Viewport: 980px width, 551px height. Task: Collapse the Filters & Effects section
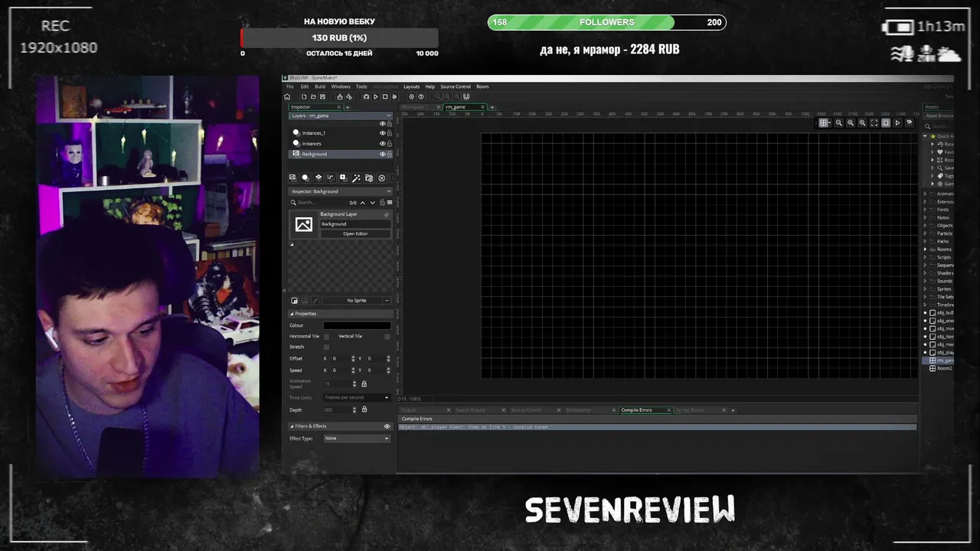(292, 426)
